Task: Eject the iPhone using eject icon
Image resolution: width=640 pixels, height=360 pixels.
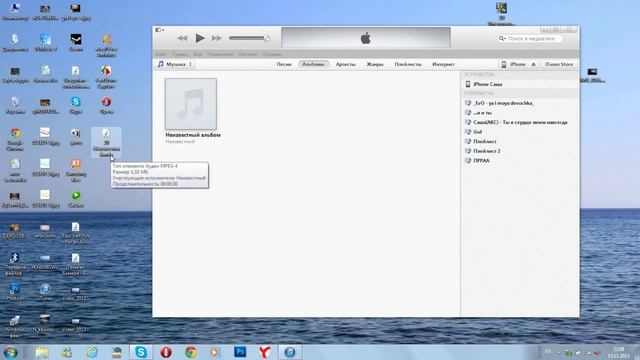Action: (533, 64)
